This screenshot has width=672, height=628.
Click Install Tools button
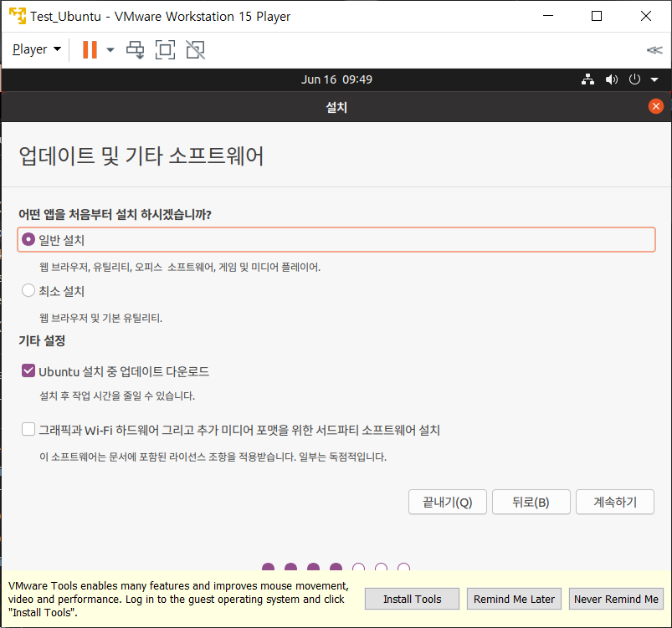click(412, 599)
